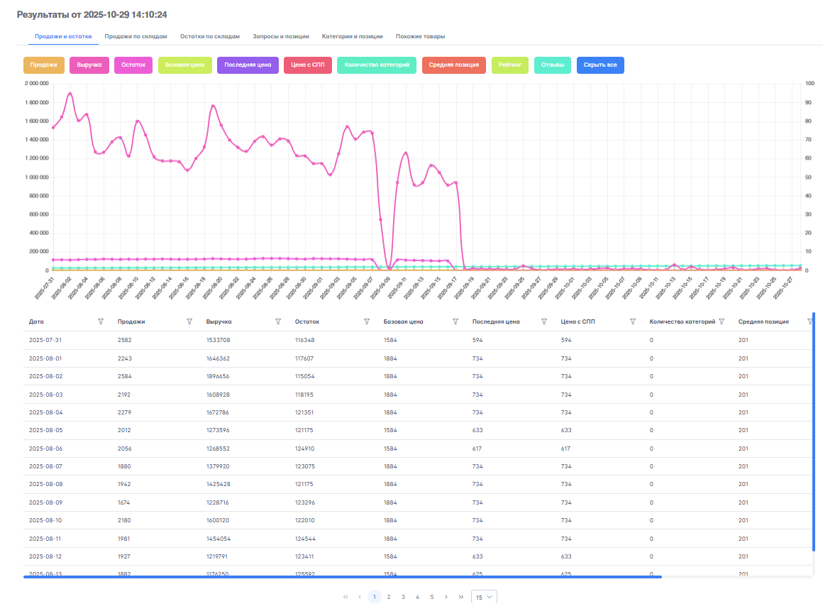The width and height of the screenshot is (840, 616).
Task: Switch to Продажи по складам tab
Action: (x=136, y=36)
